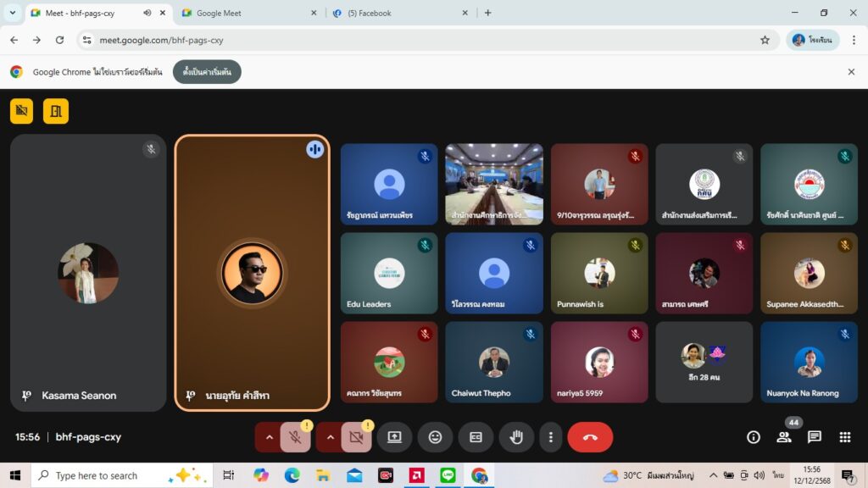Expand the video settings chevron
This screenshot has width=868, height=488.
tap(331, 437)
